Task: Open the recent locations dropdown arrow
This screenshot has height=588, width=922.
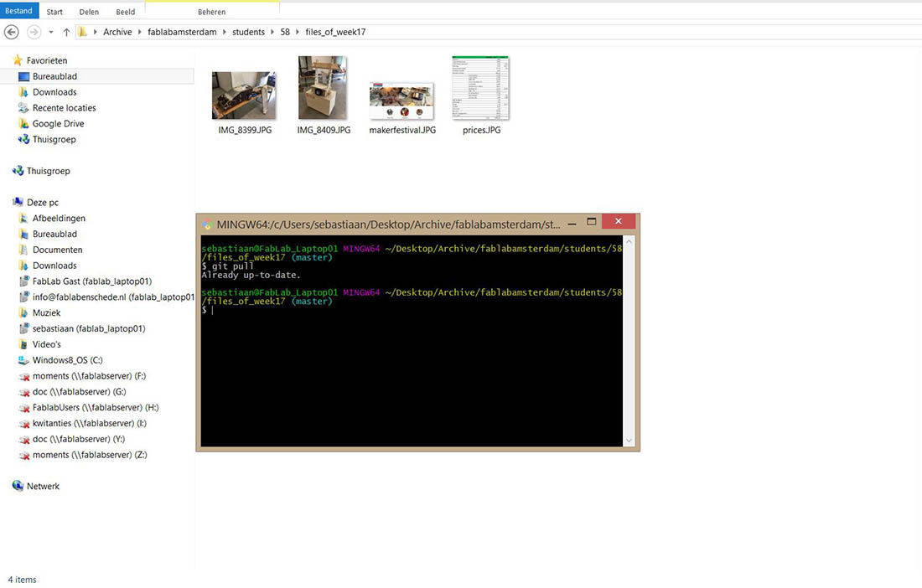Action: 51,32
